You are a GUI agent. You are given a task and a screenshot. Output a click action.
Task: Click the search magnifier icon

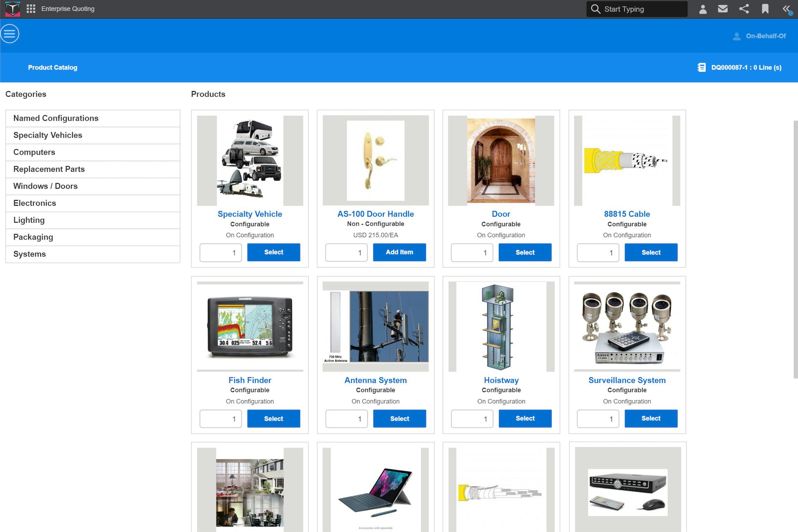(596, 9)
